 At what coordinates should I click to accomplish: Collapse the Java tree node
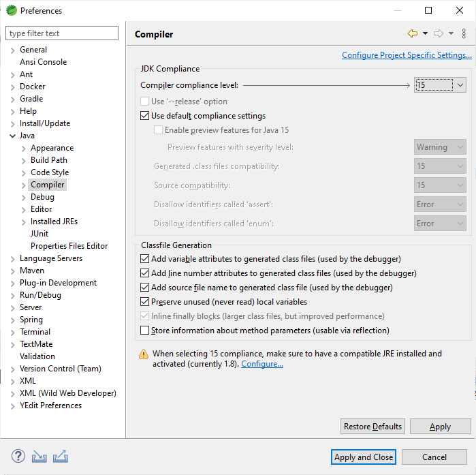coord(12,136)
